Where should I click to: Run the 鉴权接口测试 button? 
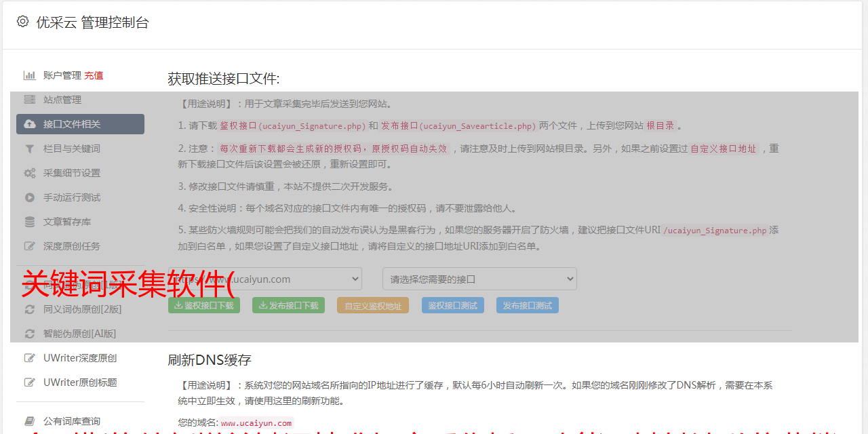pyautogui.click(x=453, y=305)
